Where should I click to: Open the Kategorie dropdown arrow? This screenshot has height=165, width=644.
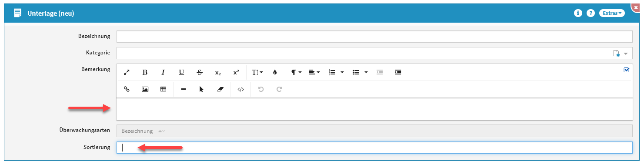click(x=626, y=54)
